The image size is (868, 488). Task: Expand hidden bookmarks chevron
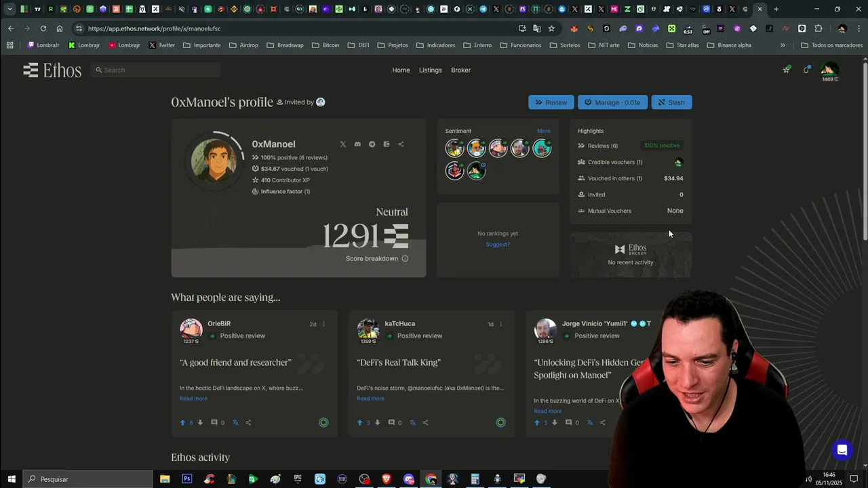click(783, 45)
